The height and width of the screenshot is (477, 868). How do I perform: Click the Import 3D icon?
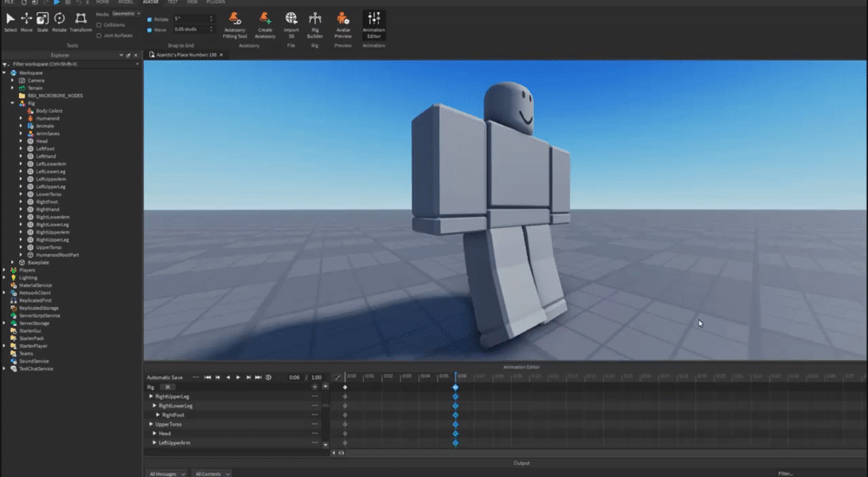(291, 19)
